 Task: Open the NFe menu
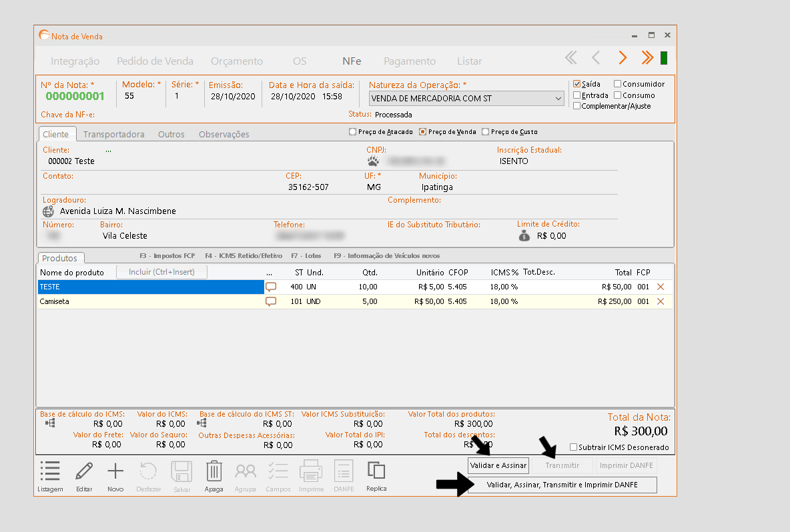352,61
